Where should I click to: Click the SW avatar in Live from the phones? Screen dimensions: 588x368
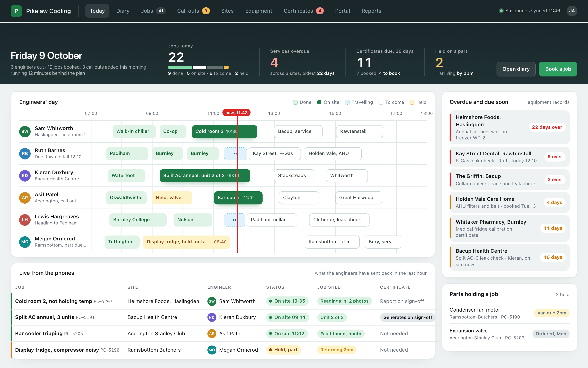pyautogui.click(x=212, y=301)
